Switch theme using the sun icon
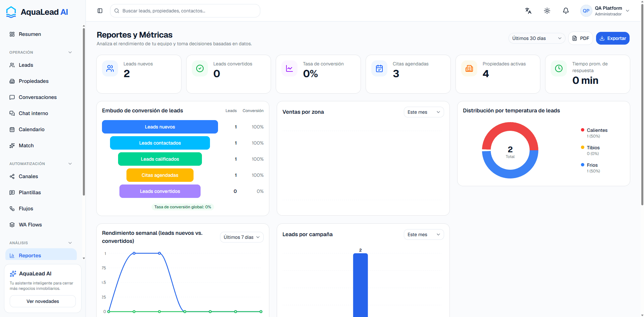Viewport: 644px width, 317px height. tap(547, 11)
